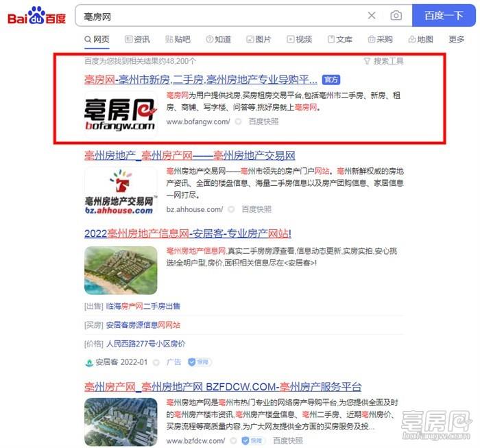
Task: Click the bz.ahhouse.com logo thumbnail
Action: (121, 191)
